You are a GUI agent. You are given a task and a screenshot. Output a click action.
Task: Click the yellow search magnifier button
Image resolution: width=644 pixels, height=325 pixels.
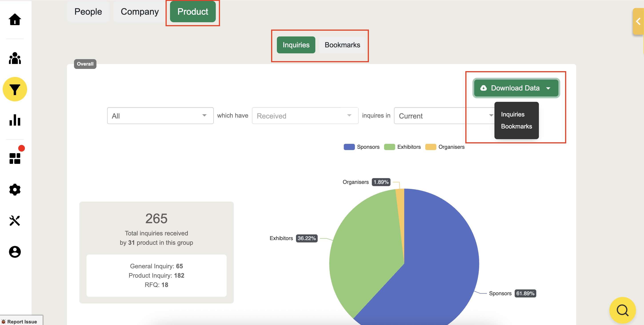(x=622, y=310)
